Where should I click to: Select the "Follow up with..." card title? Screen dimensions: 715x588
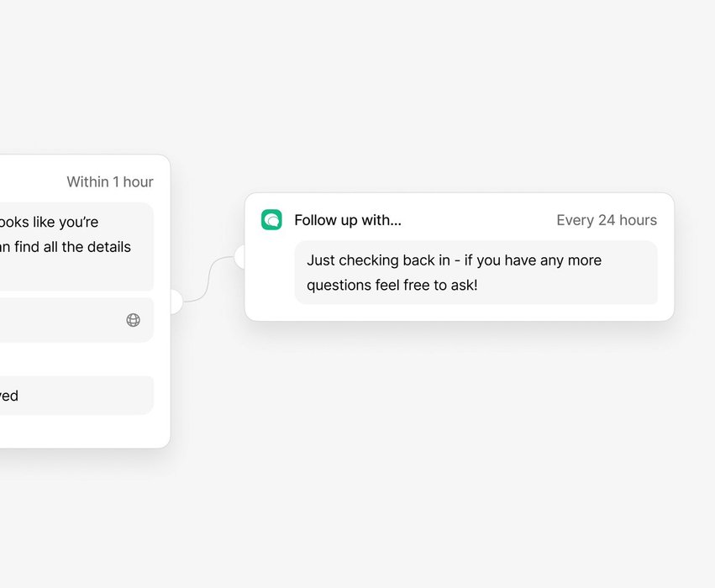(x=348, y=220)
